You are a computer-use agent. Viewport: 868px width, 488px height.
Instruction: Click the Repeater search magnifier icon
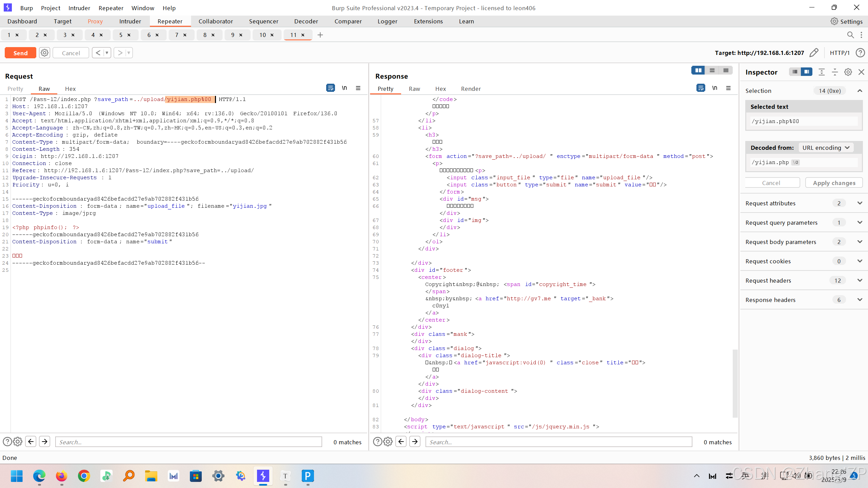coord(850,35)
